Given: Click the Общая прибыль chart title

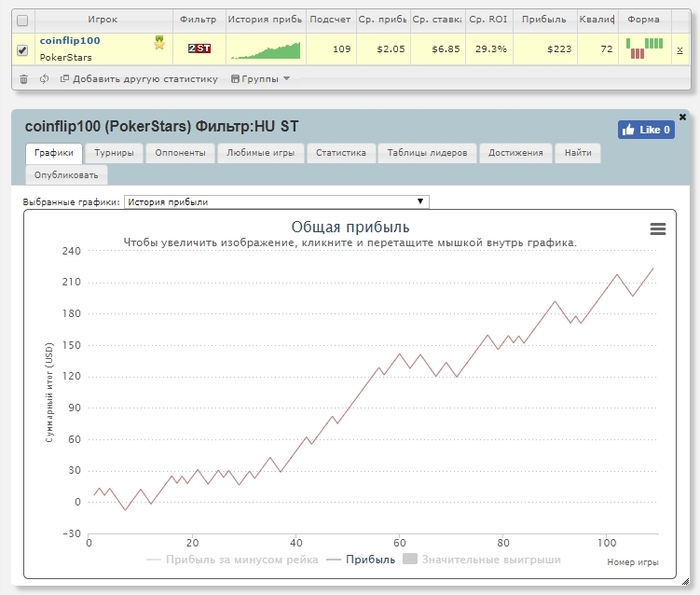Looking at the screenshot, I should tap(350, 227).
